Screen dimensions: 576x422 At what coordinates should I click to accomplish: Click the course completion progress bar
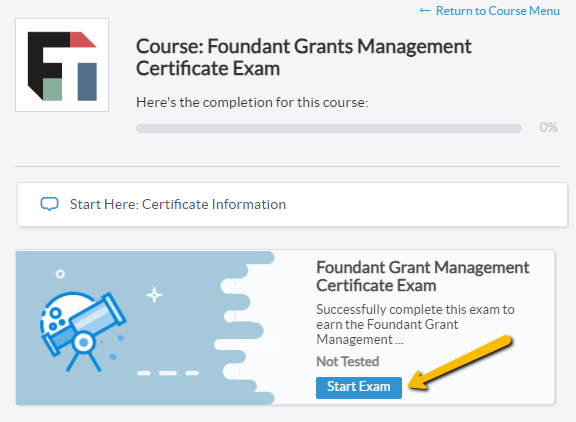[329, 128]
